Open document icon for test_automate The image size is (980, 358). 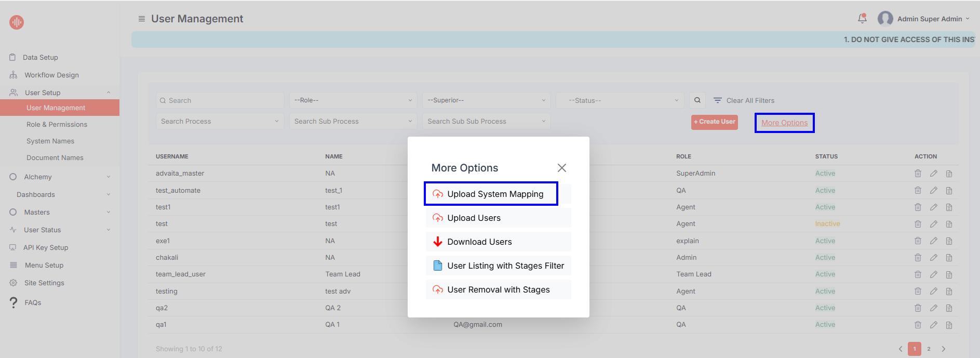[949, 190]
